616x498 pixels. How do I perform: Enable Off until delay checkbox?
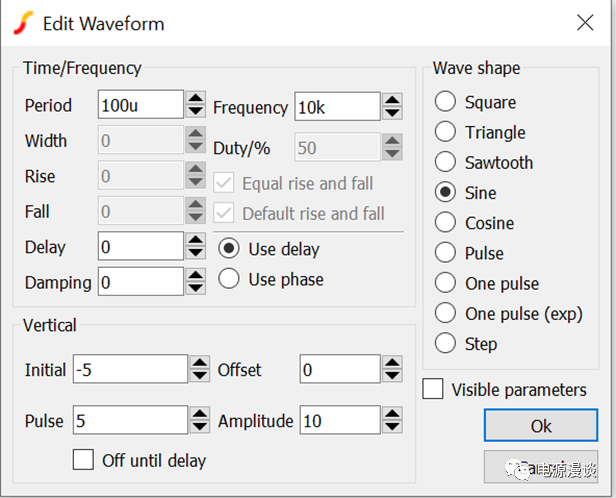[x=84, y=460]
